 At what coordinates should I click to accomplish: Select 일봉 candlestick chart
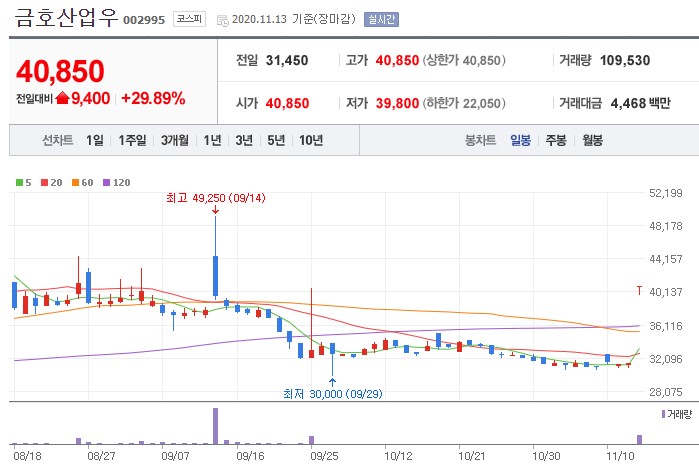[520, 140]
